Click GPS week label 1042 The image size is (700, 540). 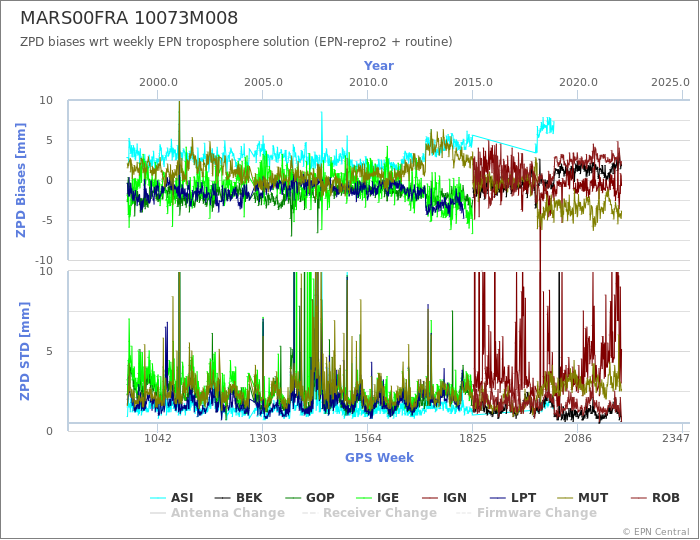click(x=158, y=438)
